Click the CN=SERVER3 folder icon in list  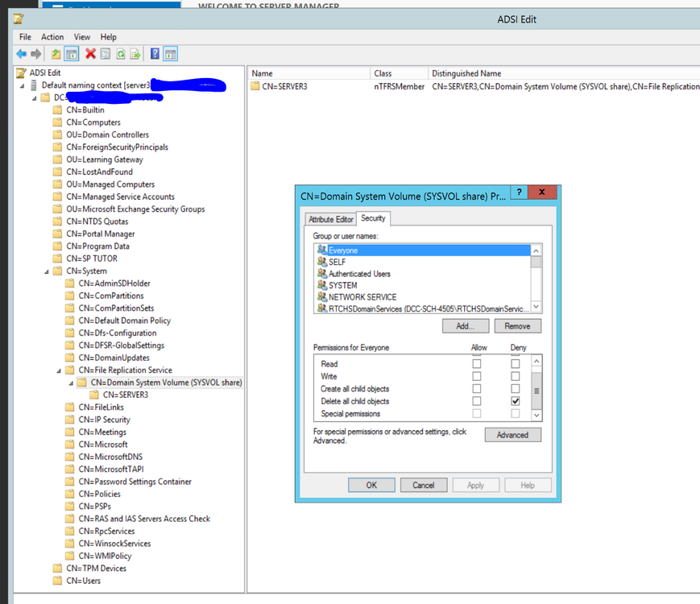pos(255,85)
